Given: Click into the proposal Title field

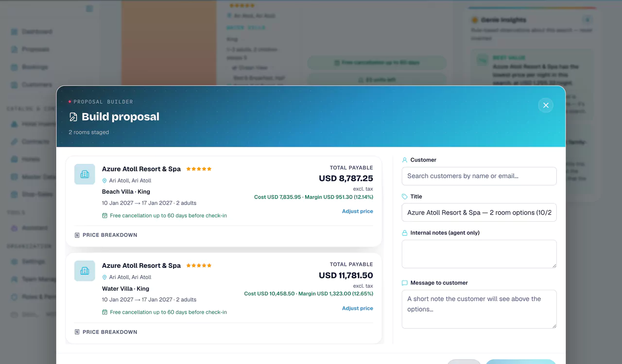Looking at the screenshot, I should [479, 213].
